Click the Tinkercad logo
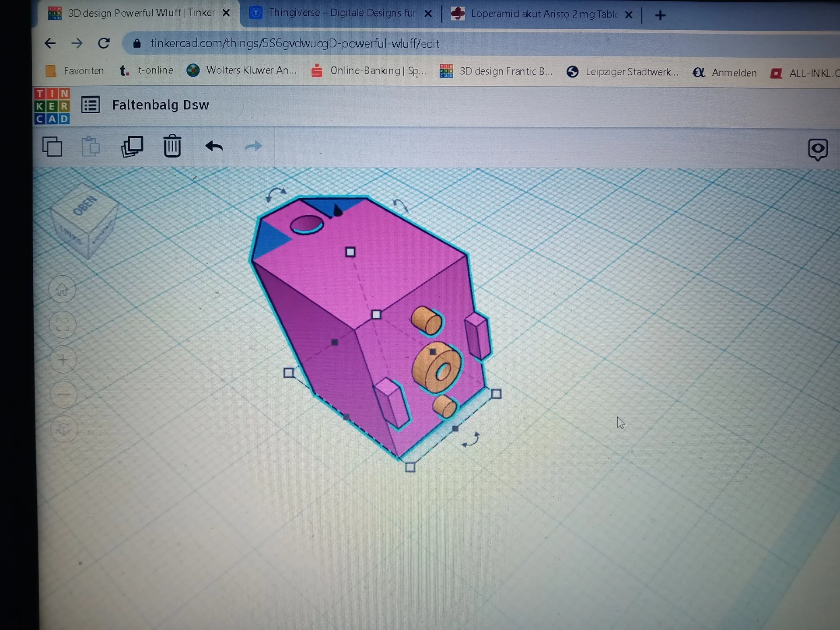 click(x=52, y=106)
